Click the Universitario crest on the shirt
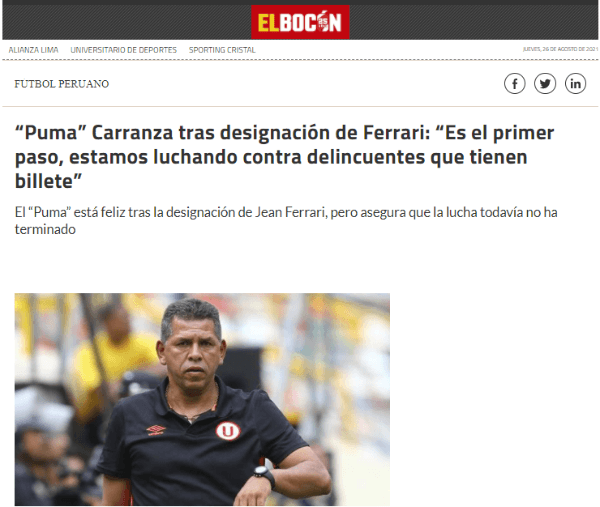The width and height of the screenshot is (600, 507). point(228,430)
